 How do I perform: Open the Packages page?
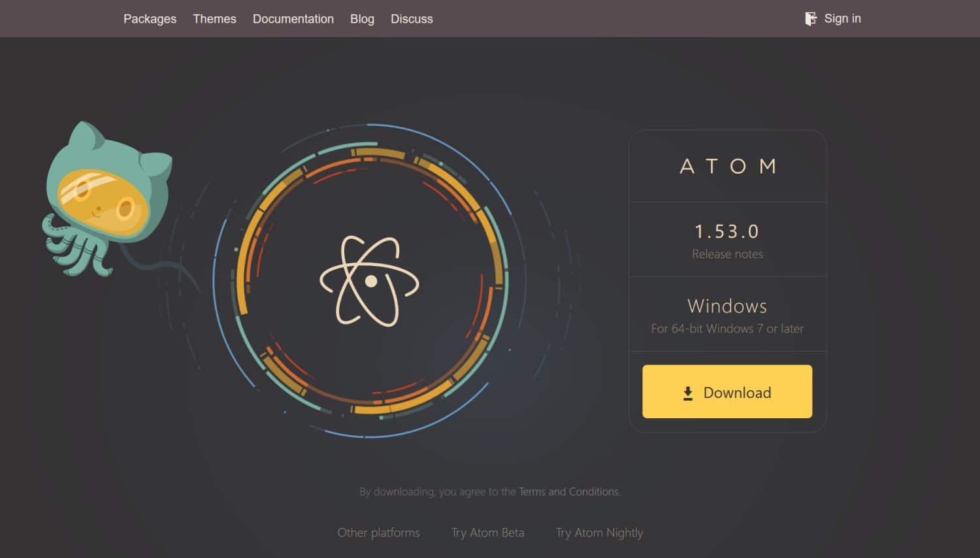click(x=150, y=18)
